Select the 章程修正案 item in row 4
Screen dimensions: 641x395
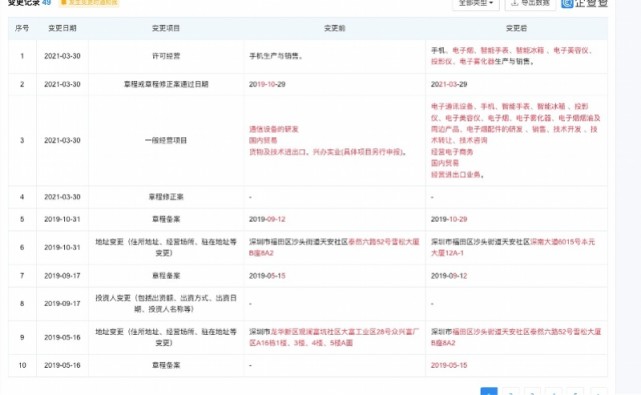point(166,197)
